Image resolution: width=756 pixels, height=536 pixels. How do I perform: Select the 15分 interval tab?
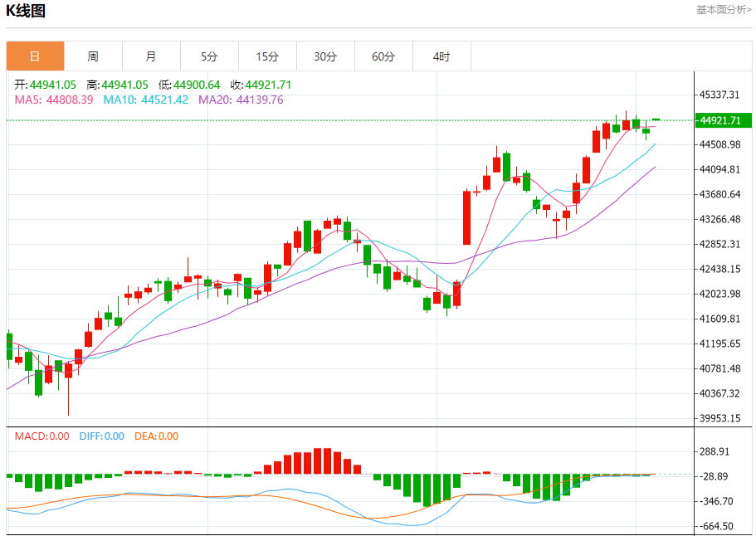267,56
